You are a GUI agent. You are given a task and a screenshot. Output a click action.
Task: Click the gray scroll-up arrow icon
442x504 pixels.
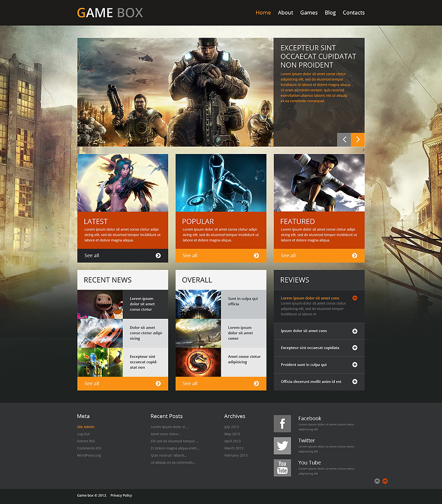tap(377, 481)
